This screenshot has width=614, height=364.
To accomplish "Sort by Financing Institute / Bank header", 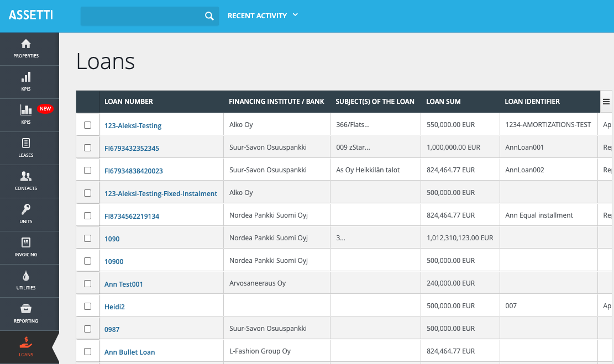I will pos(276,102).
